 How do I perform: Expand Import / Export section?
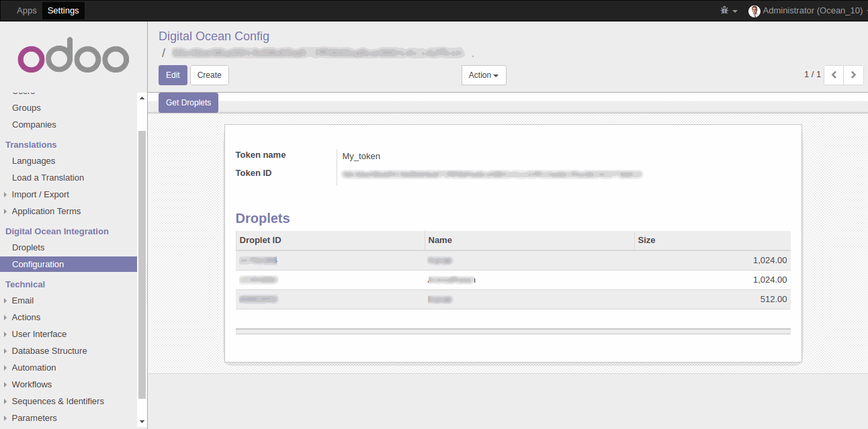(40, 195)
